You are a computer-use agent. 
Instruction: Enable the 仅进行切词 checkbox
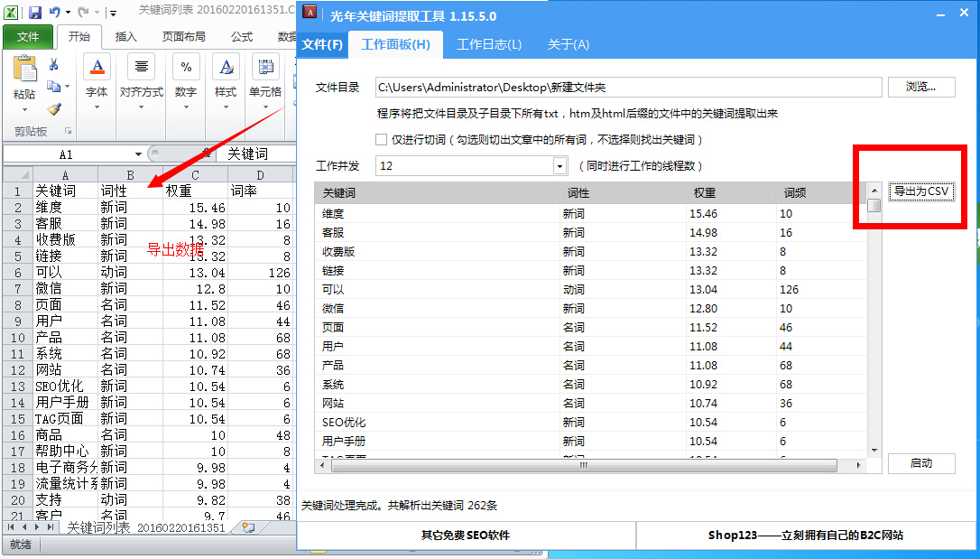[x=381, y=140]
